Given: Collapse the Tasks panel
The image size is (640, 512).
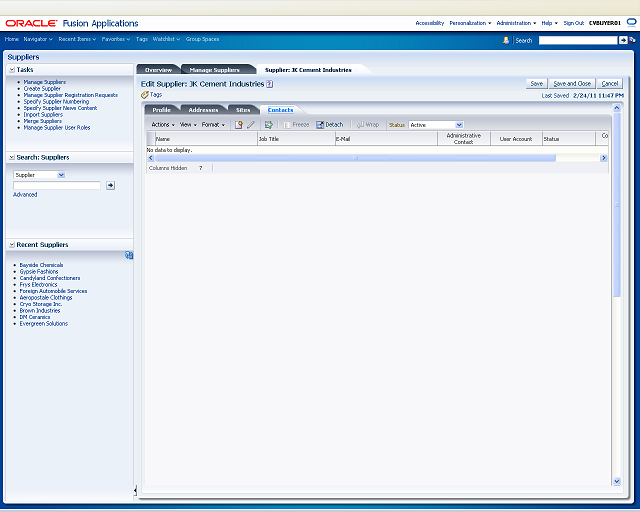Looking at the screenshot, I should click(x=12, y=70).
